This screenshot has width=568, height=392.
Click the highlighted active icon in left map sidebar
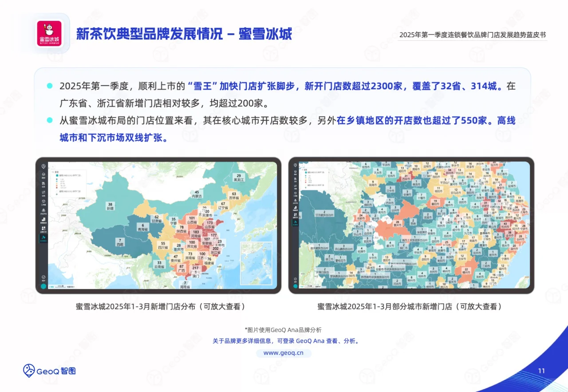(x=43, y=239)
